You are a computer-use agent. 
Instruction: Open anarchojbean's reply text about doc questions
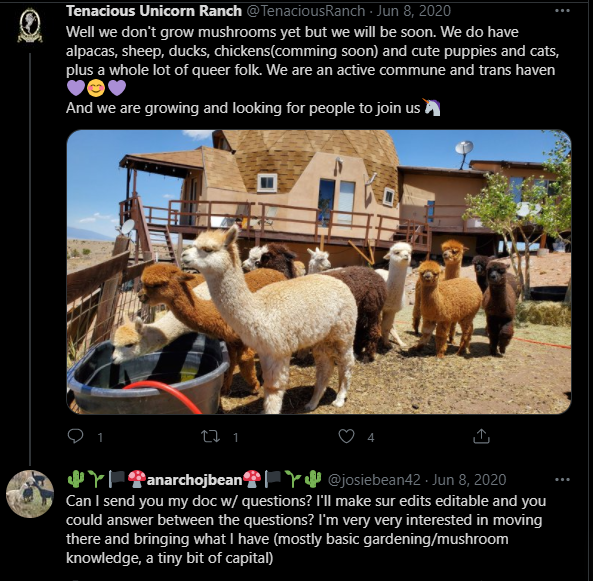(x=306, y=529)
